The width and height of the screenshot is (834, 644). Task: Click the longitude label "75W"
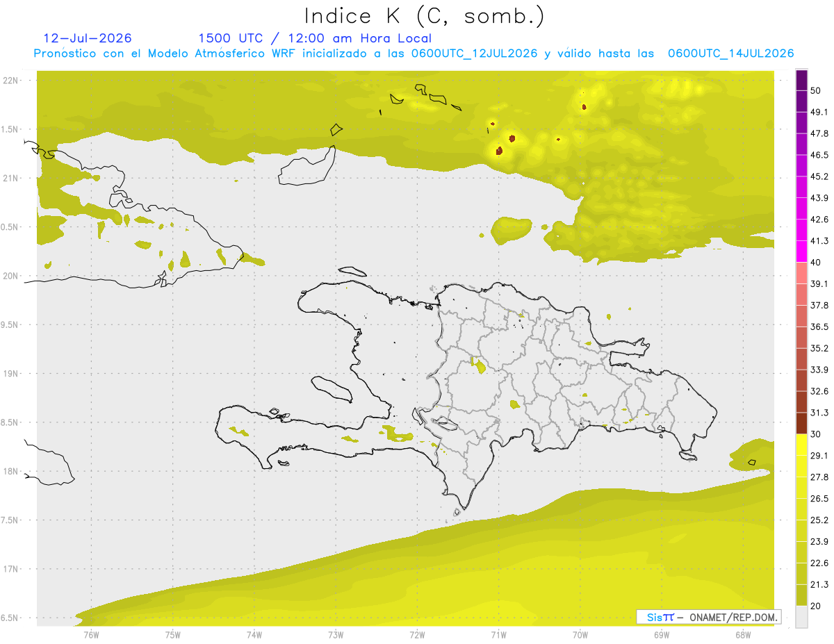pyautogui.click(x=172, y=635)
